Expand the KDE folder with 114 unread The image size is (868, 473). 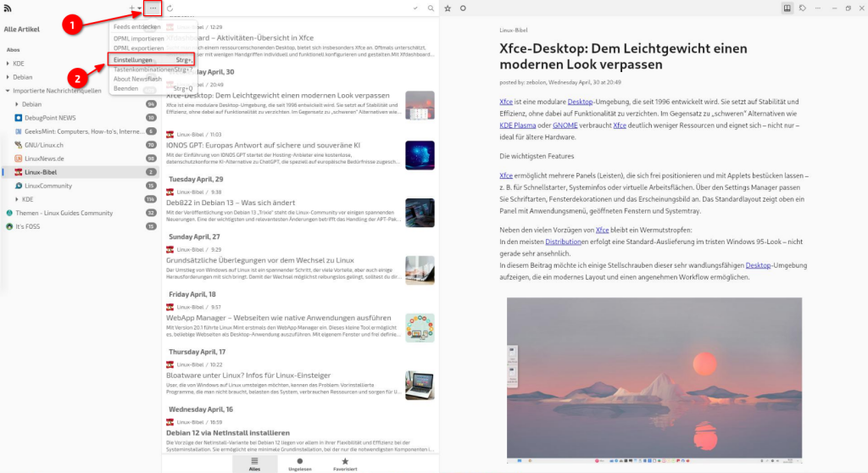click(x=17, y=199)
